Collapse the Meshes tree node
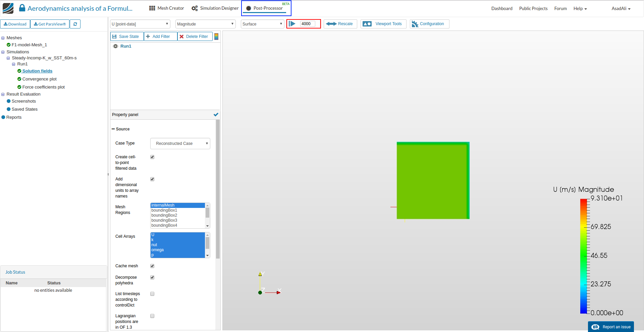This screenshot has height=332, width=644. click(3, 38)
